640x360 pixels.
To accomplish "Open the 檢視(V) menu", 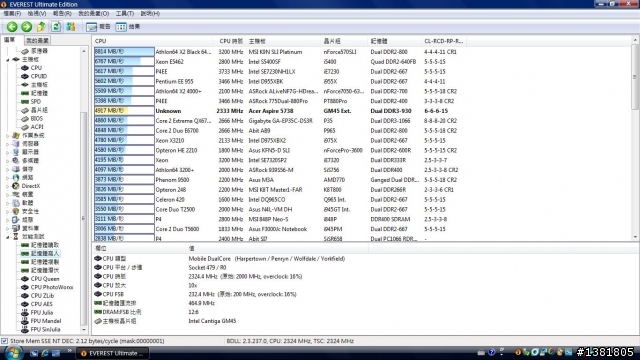I will tap(37, 13).
